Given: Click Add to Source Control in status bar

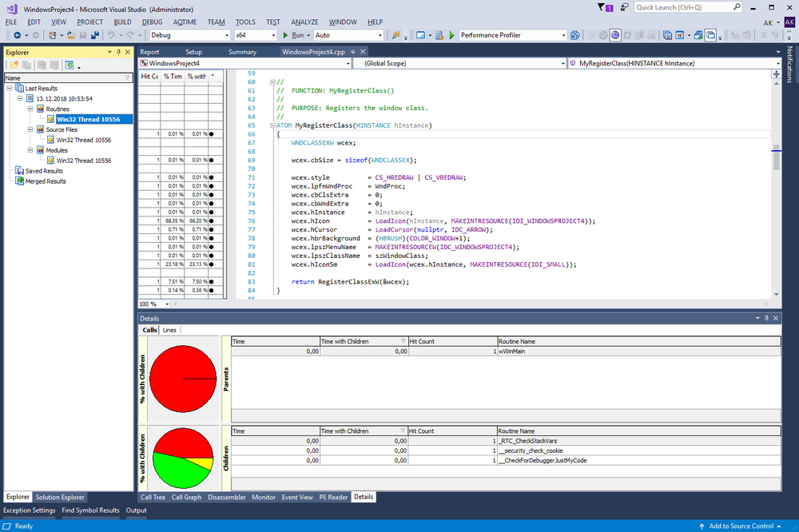Looking at the screenshot, I should [x=742, y=526].
